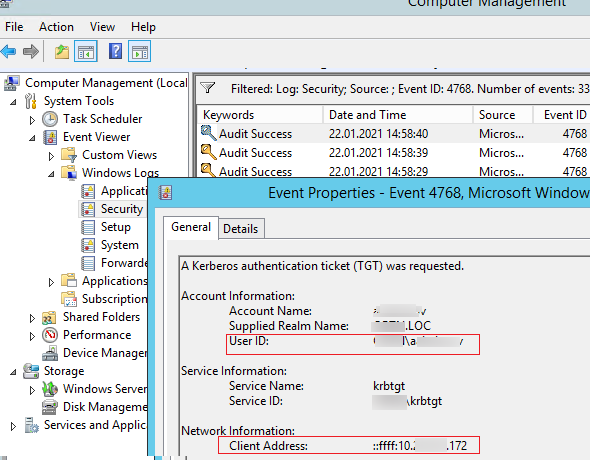Expand the Windows Server Backup node
590x460 pixels.
point(32,390)
